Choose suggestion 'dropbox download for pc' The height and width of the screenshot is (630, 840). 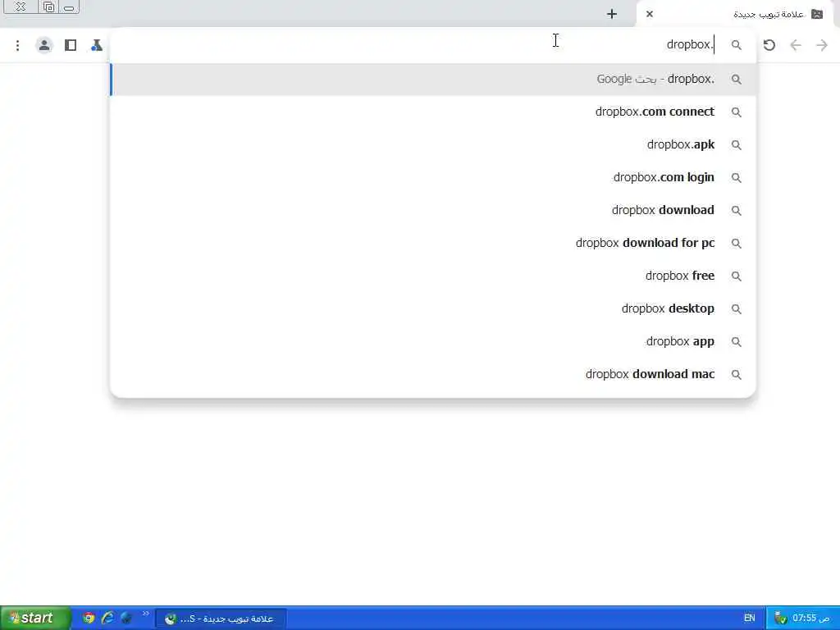coord(433,243)
